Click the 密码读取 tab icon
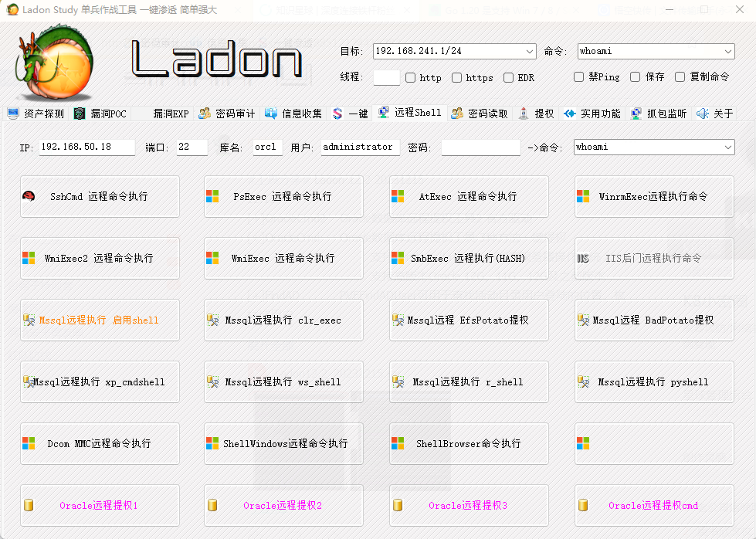756x539 pixels. (457, 114)
